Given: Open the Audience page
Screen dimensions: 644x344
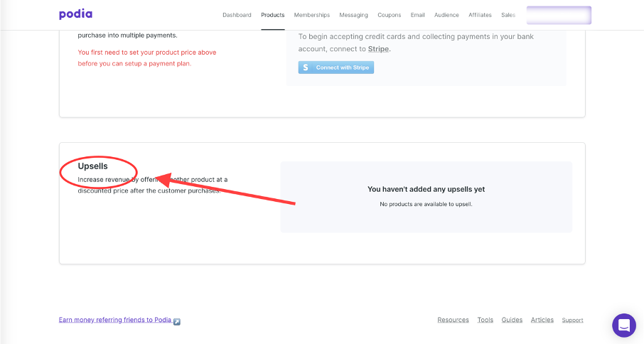Looking at the screenshot, I should pyautogui.click(x=446, y=15).
